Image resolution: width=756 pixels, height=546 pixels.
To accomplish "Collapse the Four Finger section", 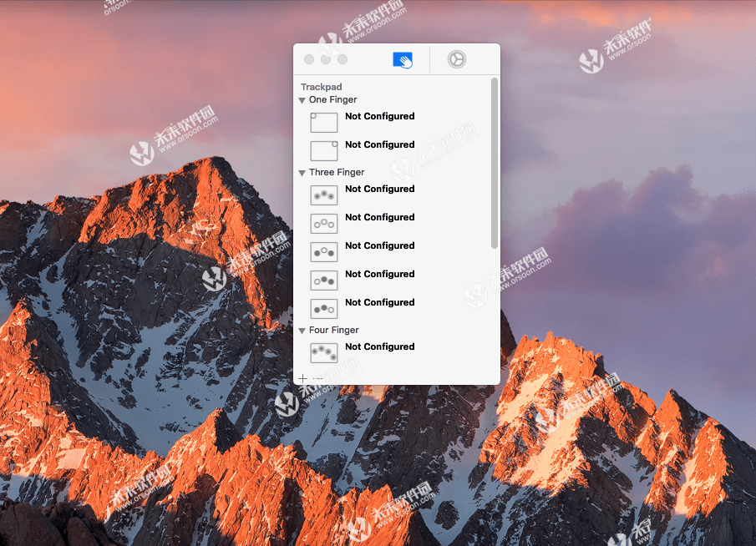I will [302, 330].
